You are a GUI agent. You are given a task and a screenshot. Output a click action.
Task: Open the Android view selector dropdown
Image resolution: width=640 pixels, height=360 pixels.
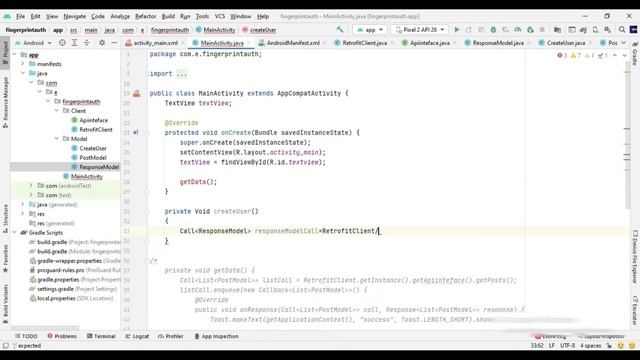tap(33, 42)
